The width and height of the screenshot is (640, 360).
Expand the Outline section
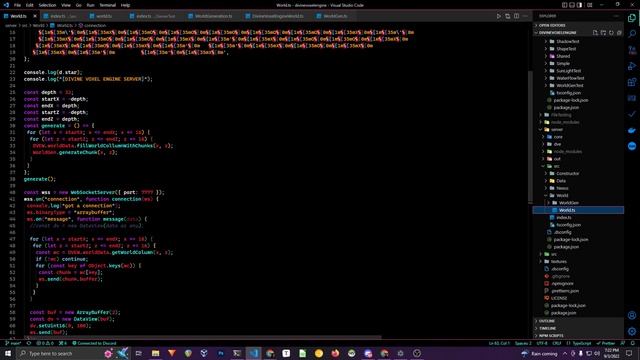click(x=578, y=321)
